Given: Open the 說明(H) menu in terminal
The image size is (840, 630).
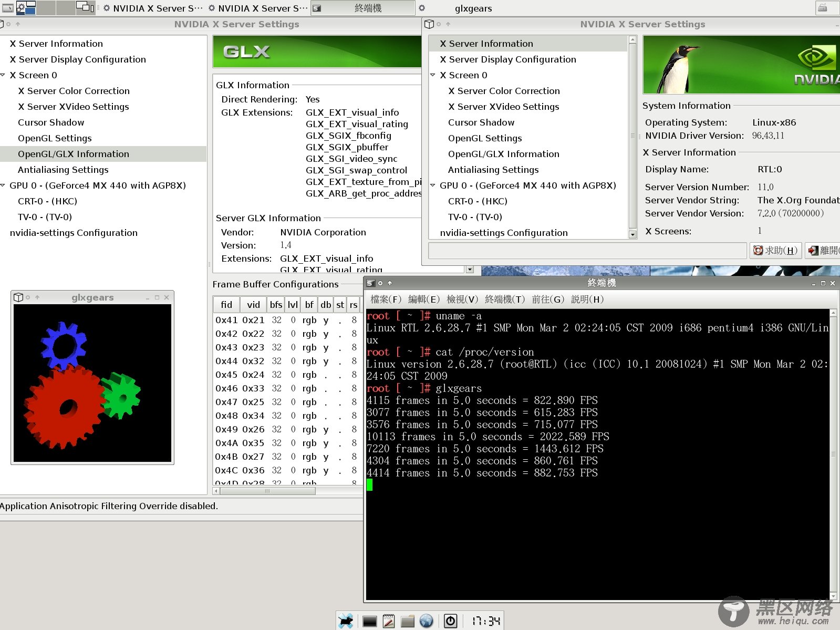Looking at the screenshot, I should coord(587,299).
